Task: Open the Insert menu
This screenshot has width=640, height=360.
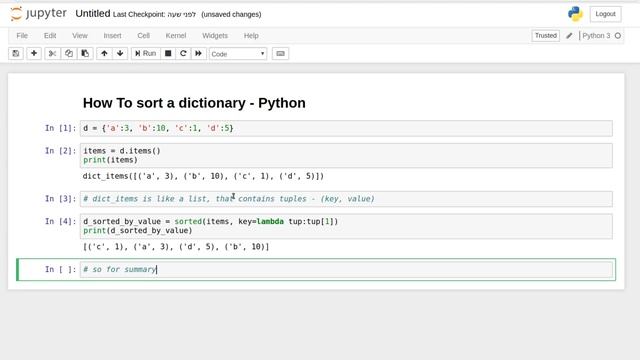Action: point(112,36)
